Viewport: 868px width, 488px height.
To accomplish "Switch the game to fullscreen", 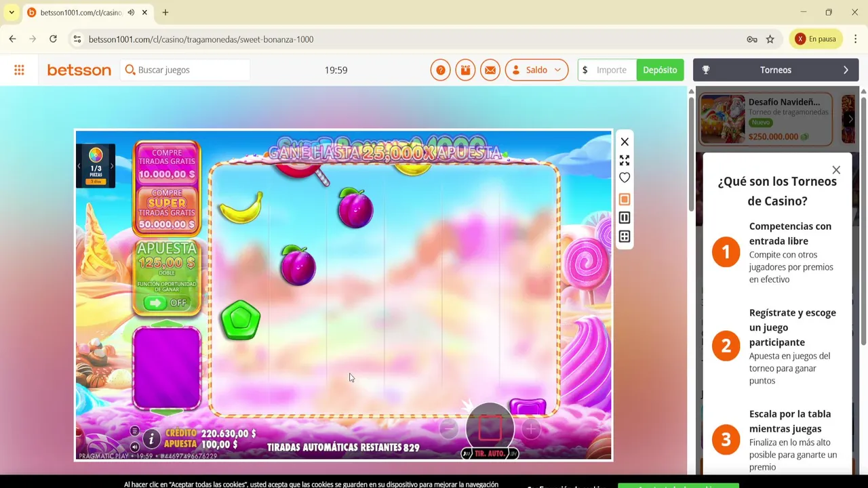I will click(x=625, y=161).
